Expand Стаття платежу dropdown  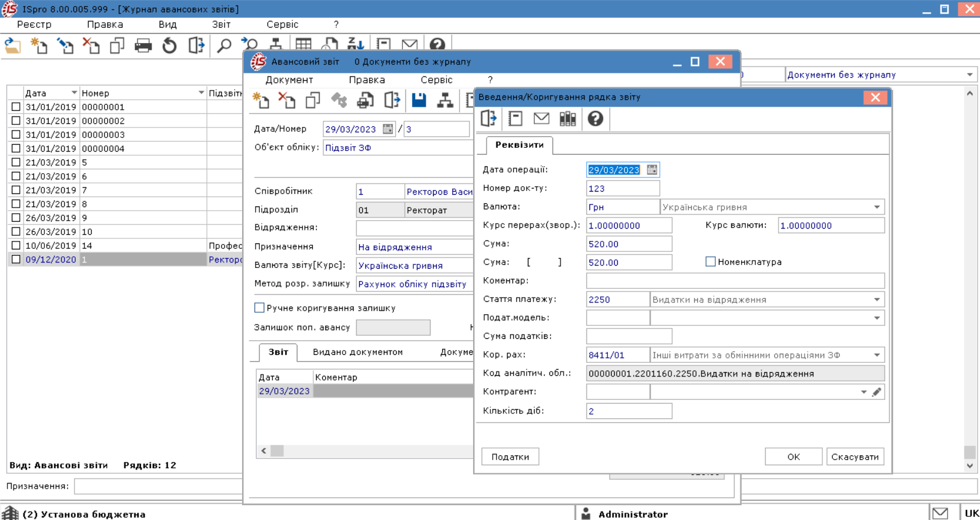click(877, 299)
